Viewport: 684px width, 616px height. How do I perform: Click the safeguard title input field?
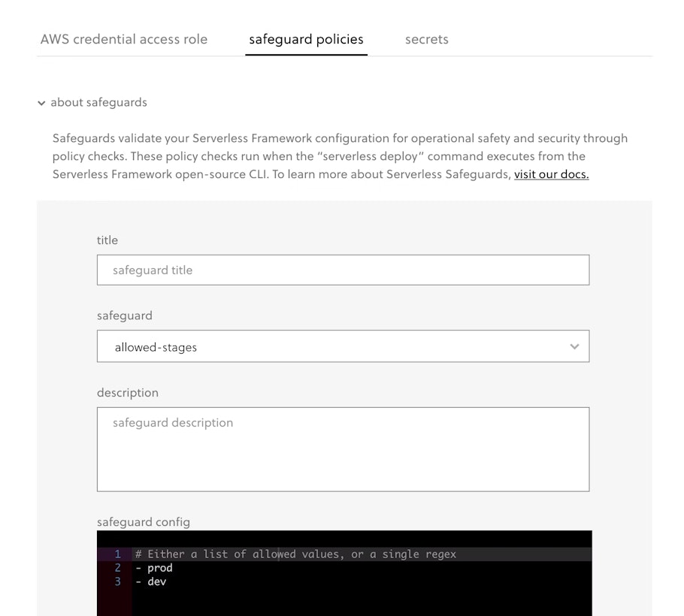pyautogui.click(x=343, y=270)
